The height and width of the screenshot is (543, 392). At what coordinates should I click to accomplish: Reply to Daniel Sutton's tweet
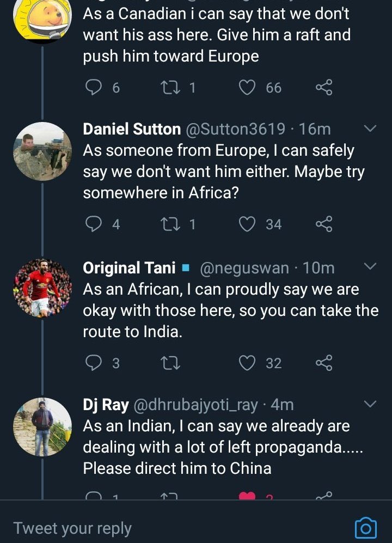click(94, 224)
